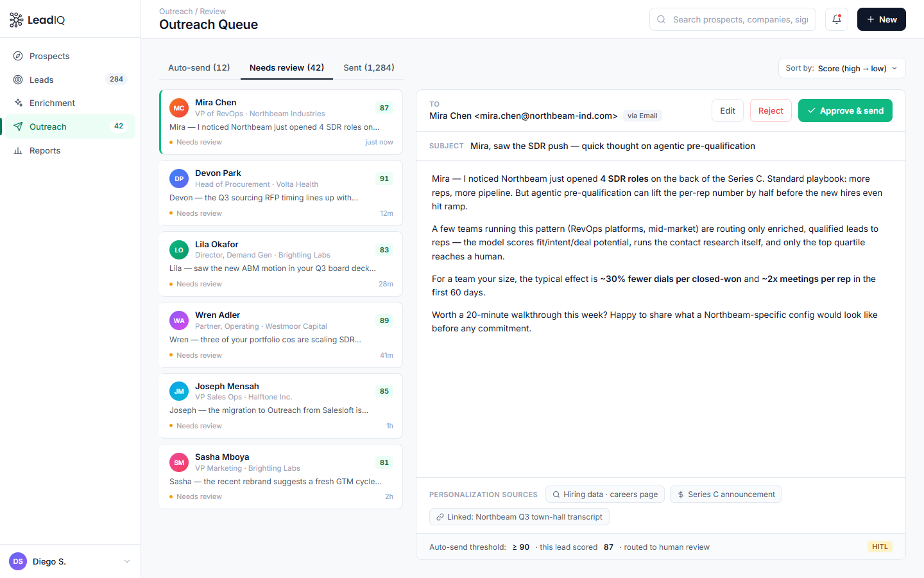Viewport: 924px width, 578px height.
Task: Click Wren Adler WA avatar
Action: coord(179,320)
